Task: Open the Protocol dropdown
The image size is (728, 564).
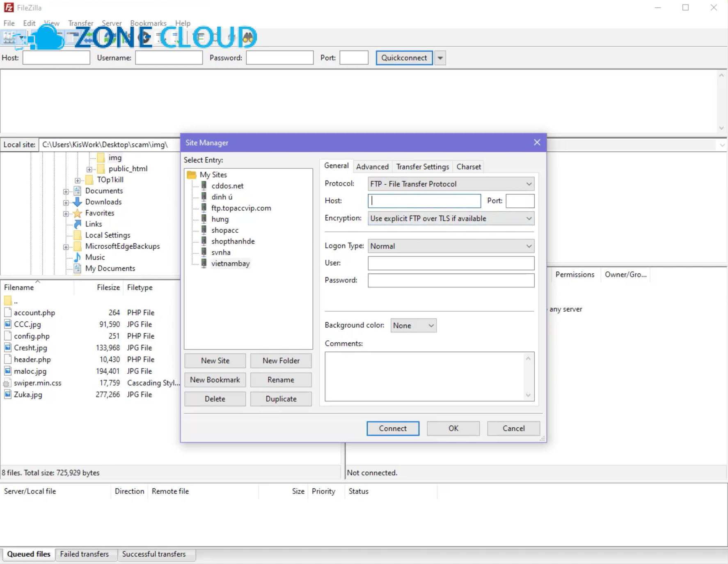Action: 451,184
